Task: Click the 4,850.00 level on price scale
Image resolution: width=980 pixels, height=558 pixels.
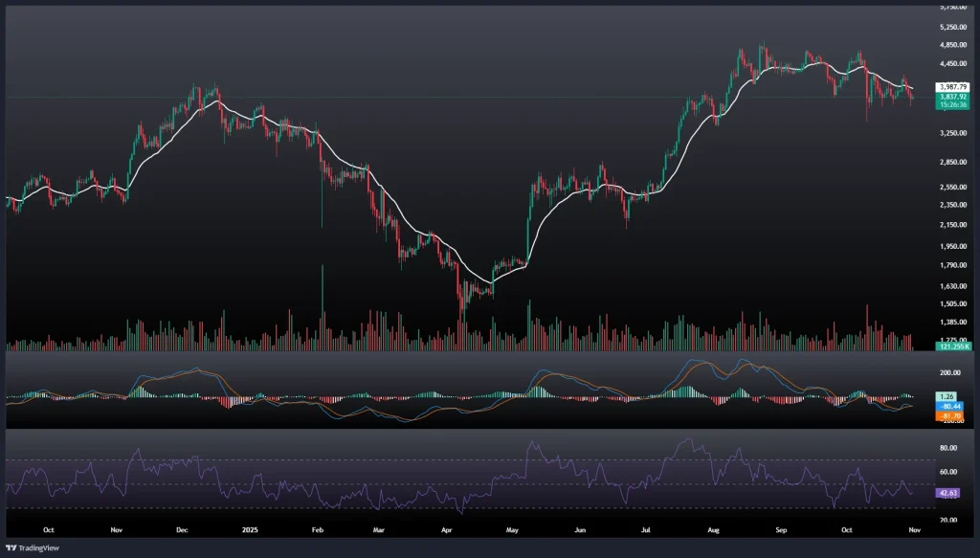Action: (x=952, y=45)
